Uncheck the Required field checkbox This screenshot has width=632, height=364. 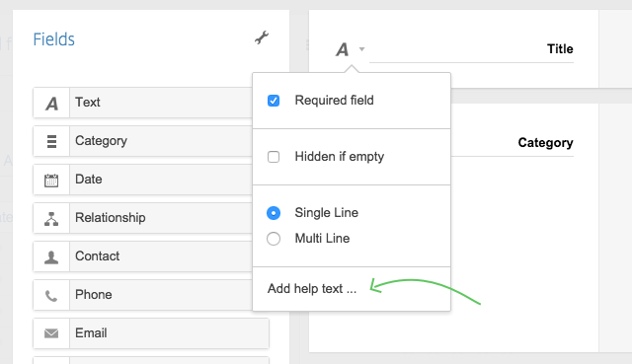click(274, 101)
